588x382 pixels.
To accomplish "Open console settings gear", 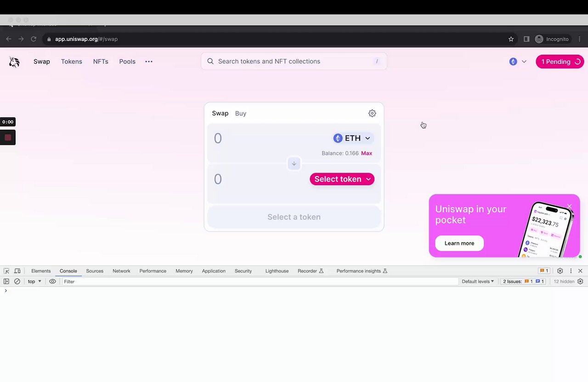I will (580, 281).
